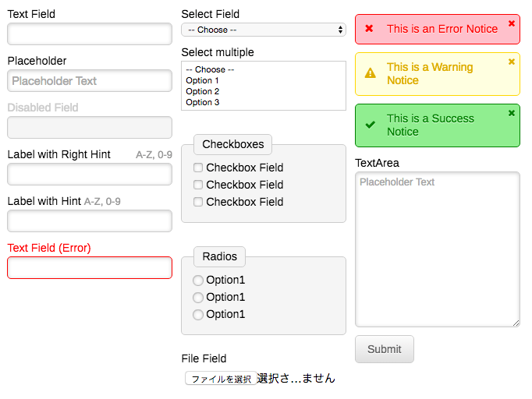Choose the last Option1 radio button
The height and width of the screenshot is (399, 532).
pos(198,315)
